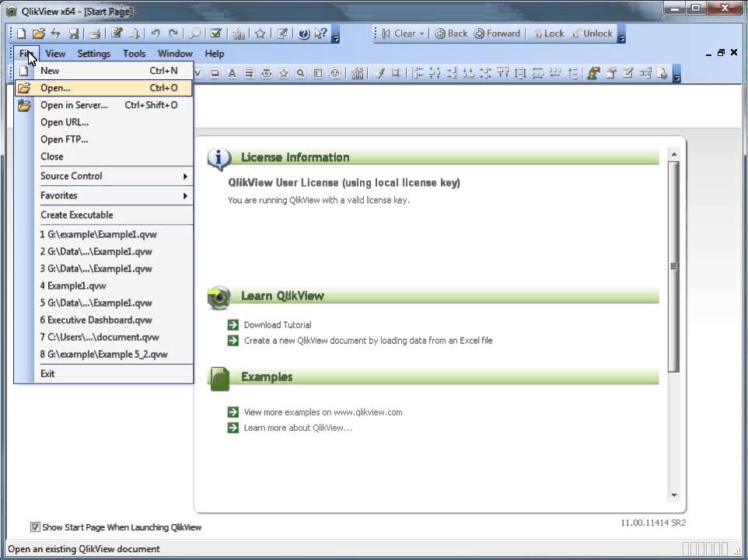
Task: Open recent file 7 C:\Users\...\document.qvw
Action: [x=104, y=338]
